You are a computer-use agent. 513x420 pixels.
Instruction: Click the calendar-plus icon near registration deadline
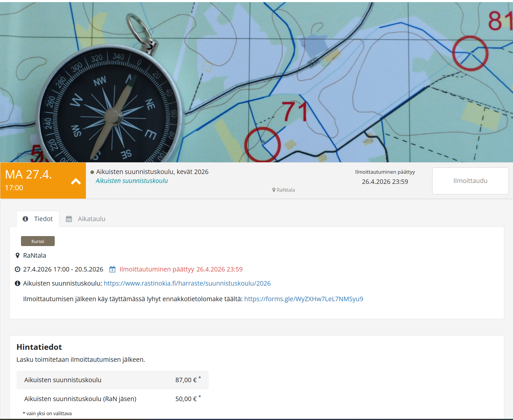[x=112, y=269]
